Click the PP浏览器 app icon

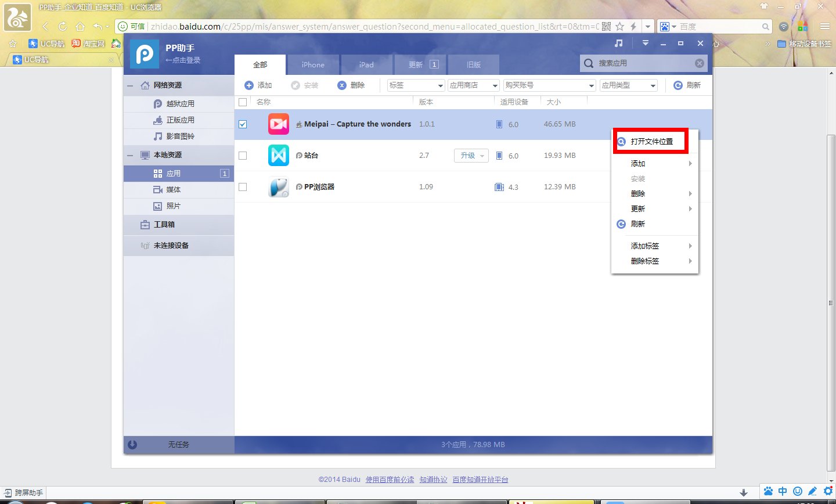[279, 187]
